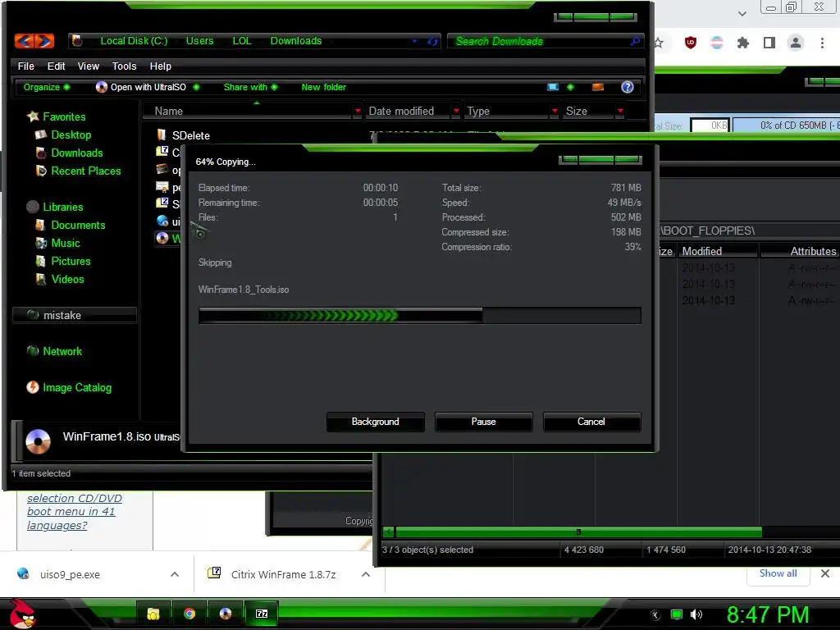Open the Chrome profile avatar icon

796,43
